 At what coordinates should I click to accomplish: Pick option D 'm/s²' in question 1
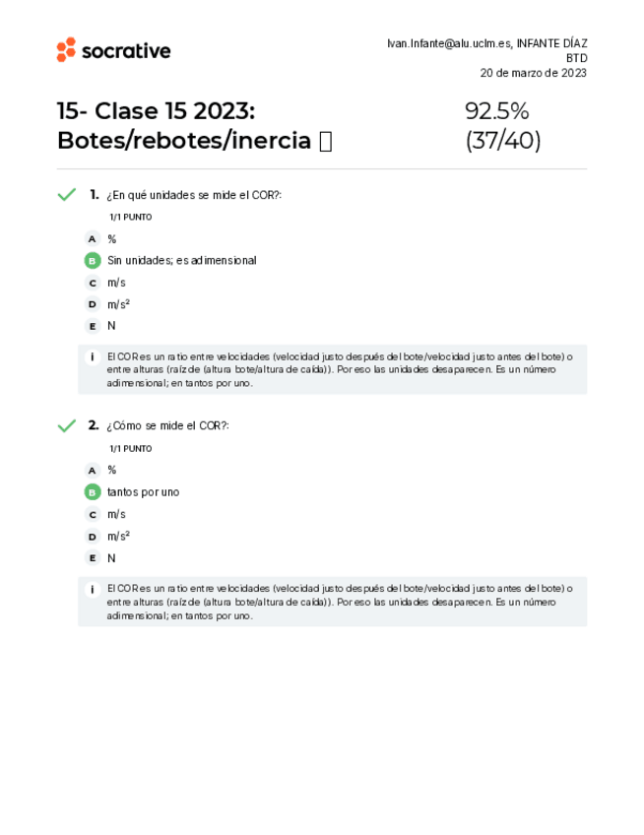click(x=93, y=304)
